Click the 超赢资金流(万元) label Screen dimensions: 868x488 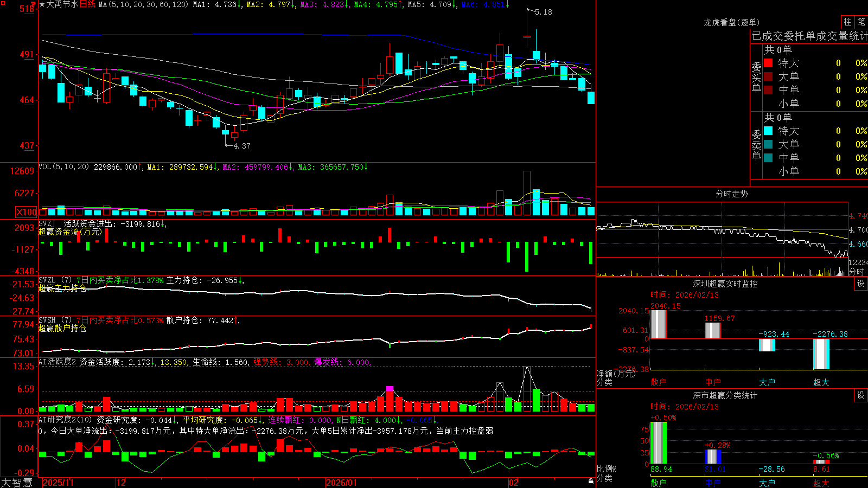[70, 232]
